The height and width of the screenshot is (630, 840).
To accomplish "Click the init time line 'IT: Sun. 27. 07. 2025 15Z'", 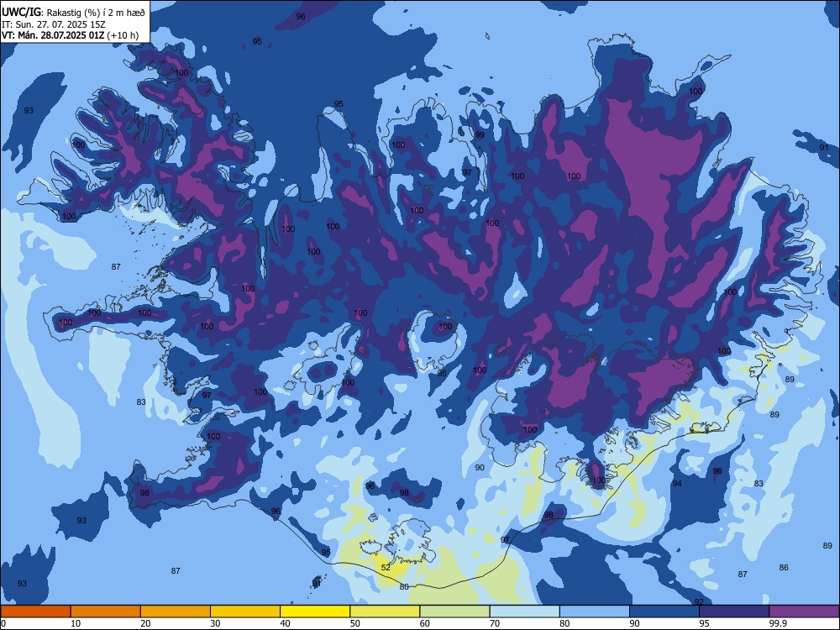I will point(54,24).
